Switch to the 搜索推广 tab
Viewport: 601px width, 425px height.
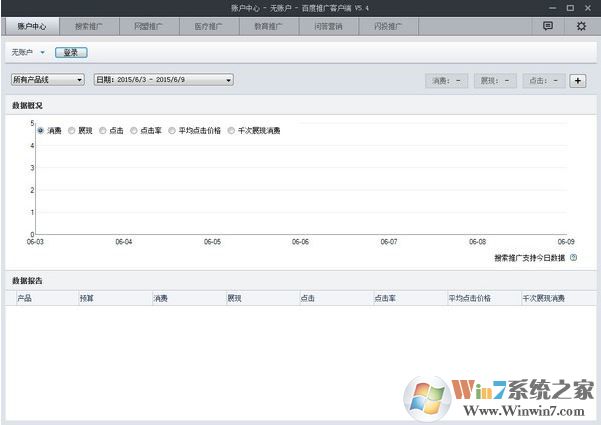tap(89, 26)
